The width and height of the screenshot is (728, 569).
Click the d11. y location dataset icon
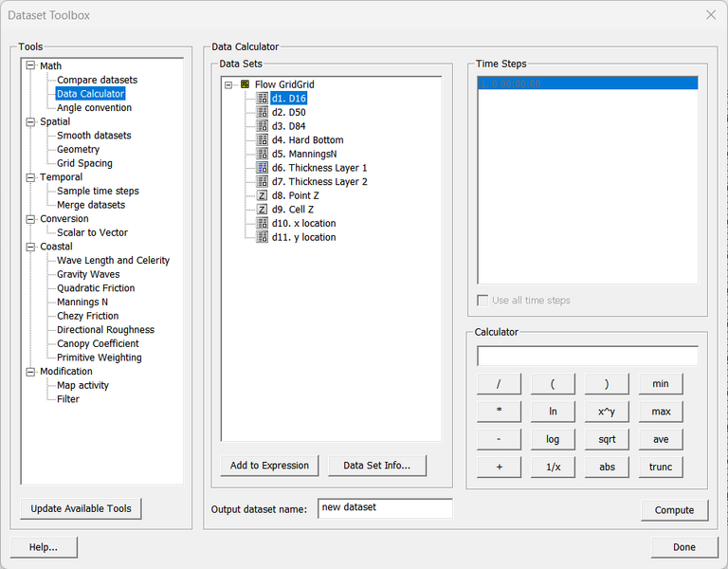tap(263, 237)
